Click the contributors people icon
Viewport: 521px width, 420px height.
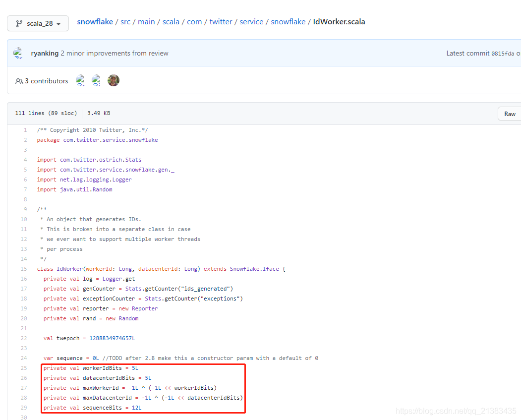coord(19,81)
